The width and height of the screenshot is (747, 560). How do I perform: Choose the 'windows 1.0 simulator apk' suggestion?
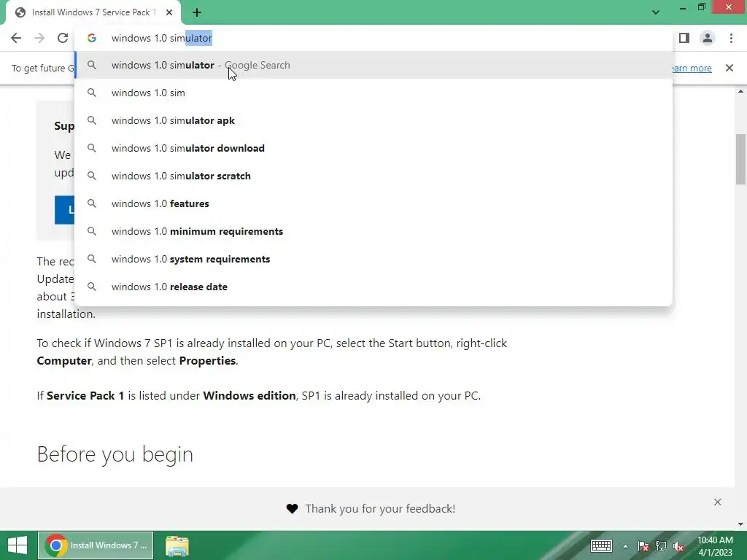373,120
